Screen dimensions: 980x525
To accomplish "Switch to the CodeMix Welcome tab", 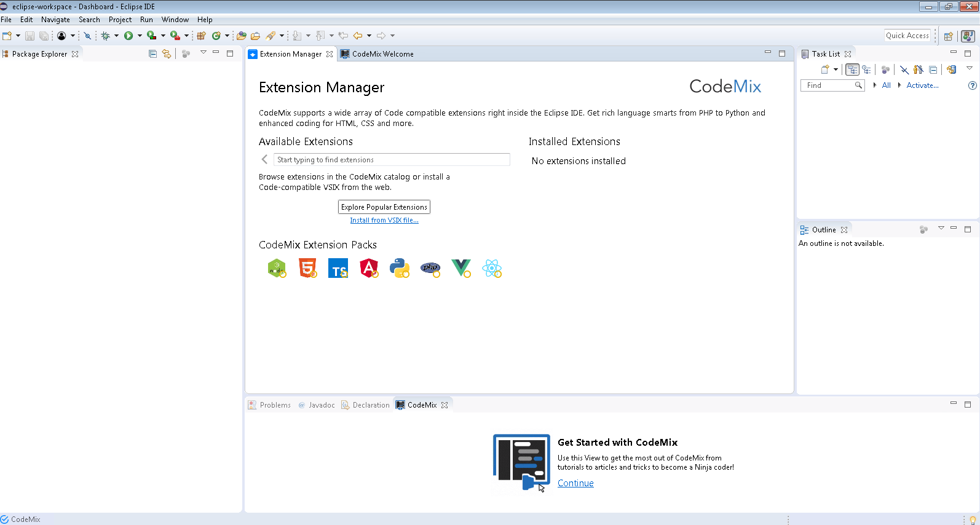I will coord(382,54).
